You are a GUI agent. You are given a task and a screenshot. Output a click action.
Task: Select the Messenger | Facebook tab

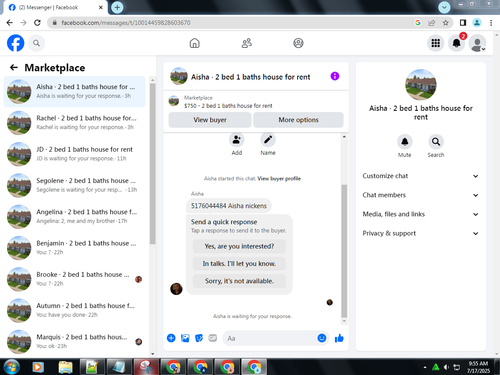click(x=55, y=7)
